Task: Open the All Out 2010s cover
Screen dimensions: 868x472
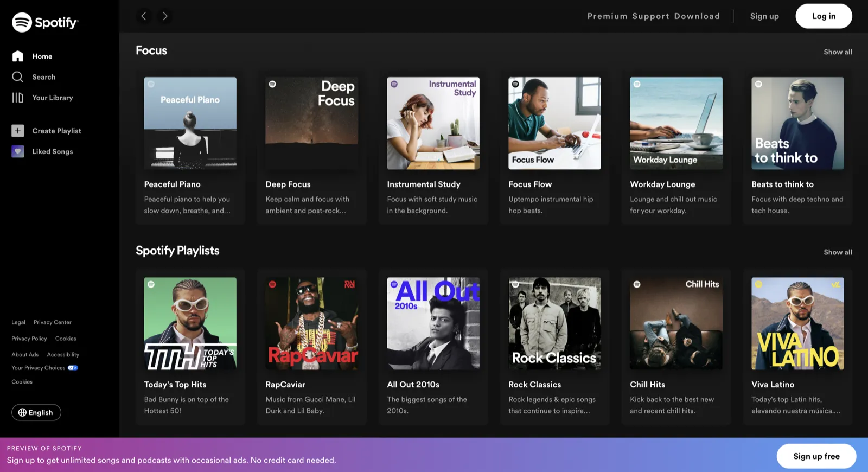Action: [433, 323]
